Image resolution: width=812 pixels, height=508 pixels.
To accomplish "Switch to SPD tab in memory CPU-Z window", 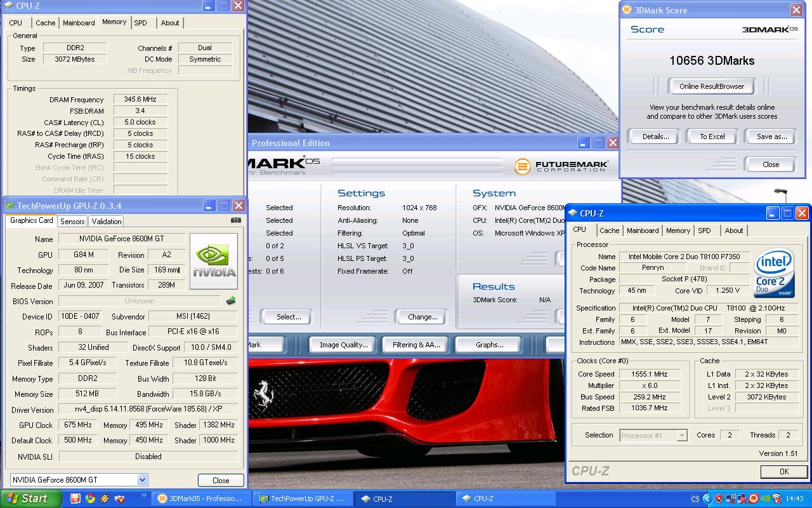I will pyautogui.click(x=141, y=23).
